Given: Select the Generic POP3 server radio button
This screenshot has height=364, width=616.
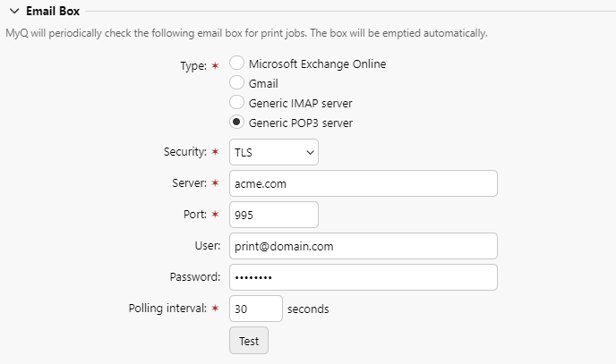Looking at the screenshot, I should [237, 123].
